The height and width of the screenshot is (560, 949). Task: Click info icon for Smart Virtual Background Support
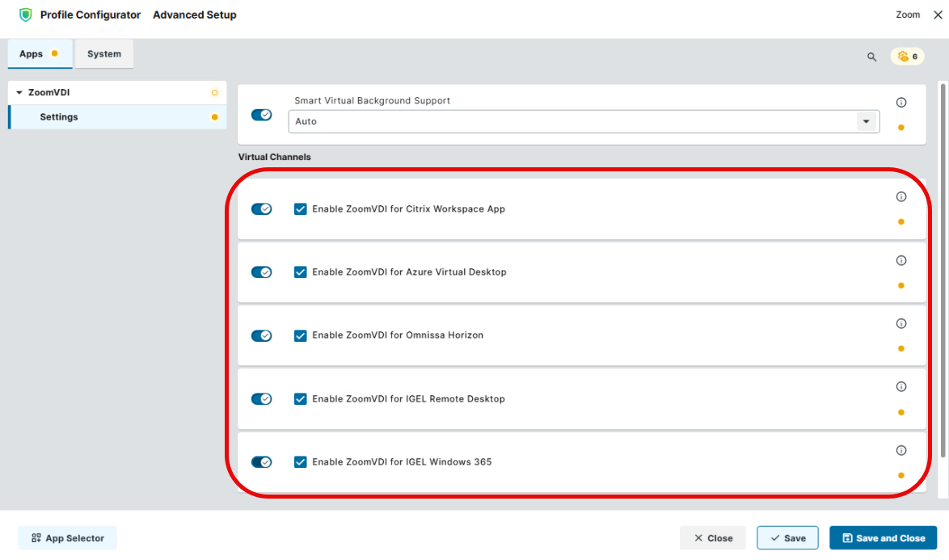pyautogui.click(x=901, y=103)
